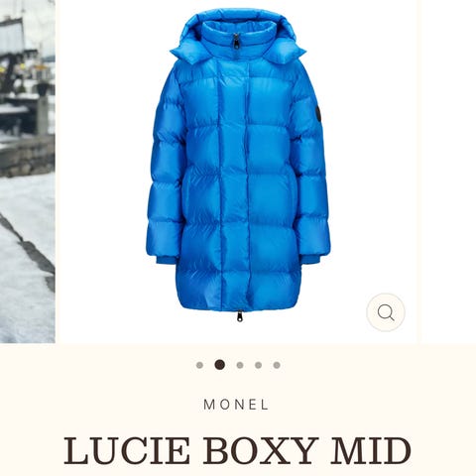
Task: Click the magnifying glass zoom icon
Action: (386, 312)
